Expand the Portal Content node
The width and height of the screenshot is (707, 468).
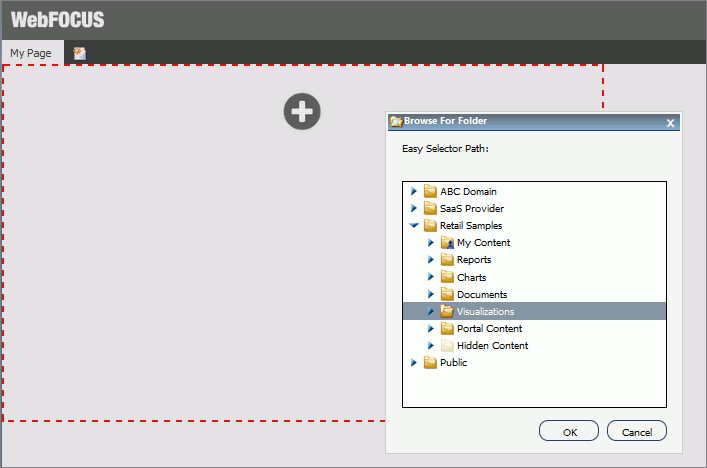tap(431, 328)
